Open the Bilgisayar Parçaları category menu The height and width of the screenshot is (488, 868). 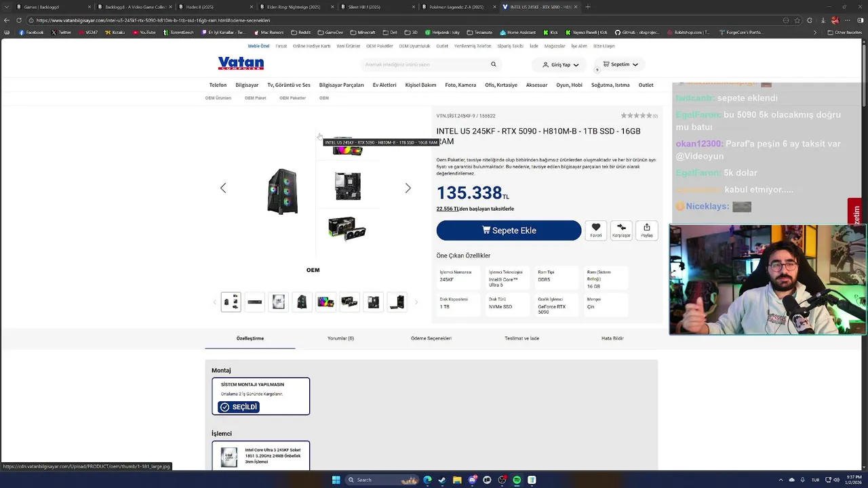[341, 85]
